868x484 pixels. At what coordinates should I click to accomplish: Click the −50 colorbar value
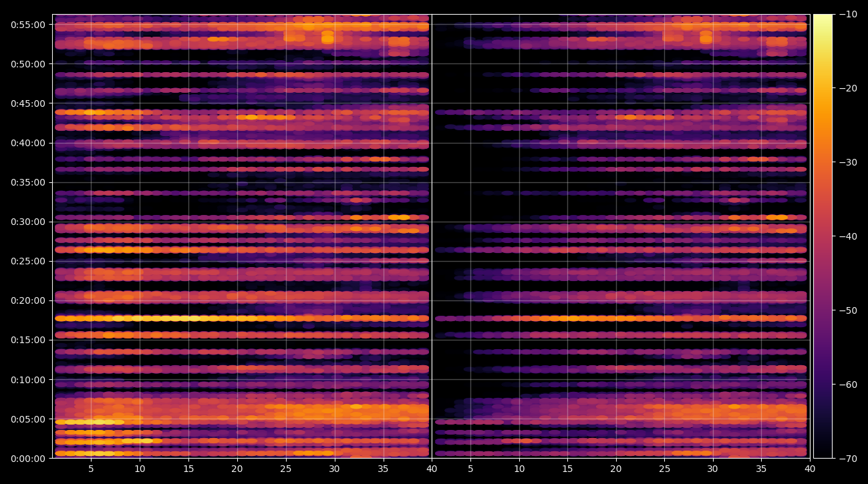[x=847, y=310]
